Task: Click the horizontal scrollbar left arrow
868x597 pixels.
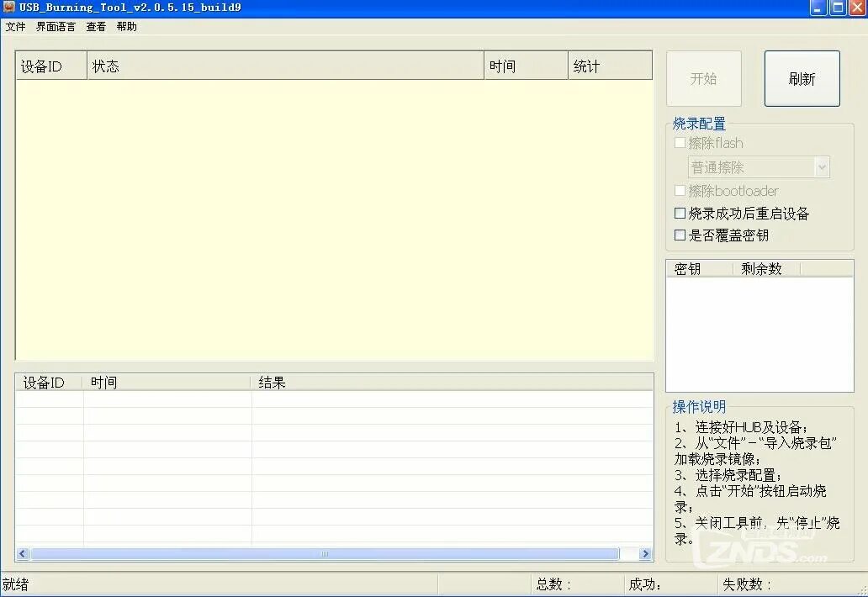Action: click(x=23, y=554)
